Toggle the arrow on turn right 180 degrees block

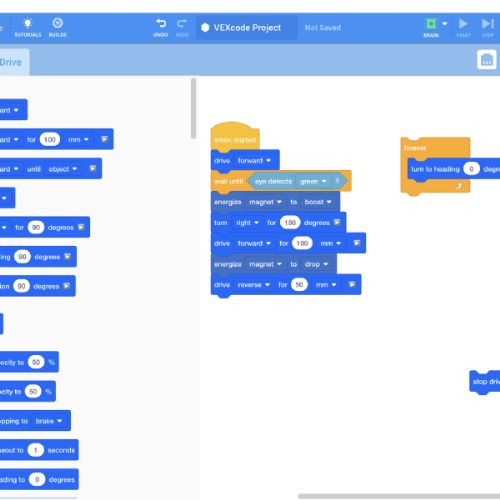[337, 222]
